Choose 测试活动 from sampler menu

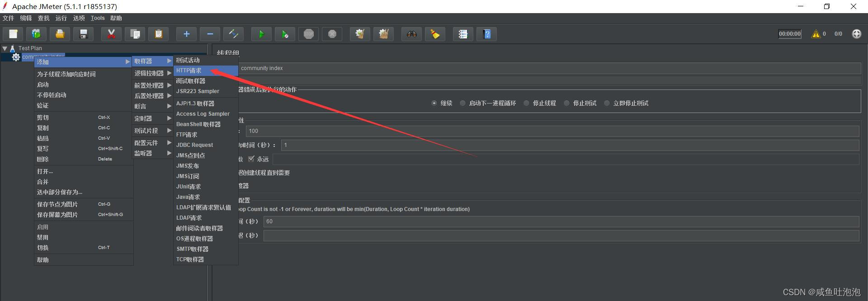206,60
